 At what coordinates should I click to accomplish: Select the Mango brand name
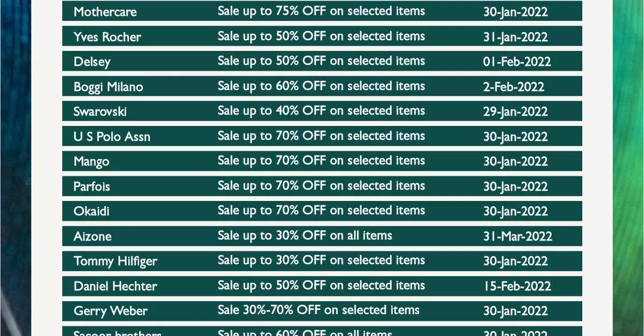pyautogui.click(x=91, y=162)
